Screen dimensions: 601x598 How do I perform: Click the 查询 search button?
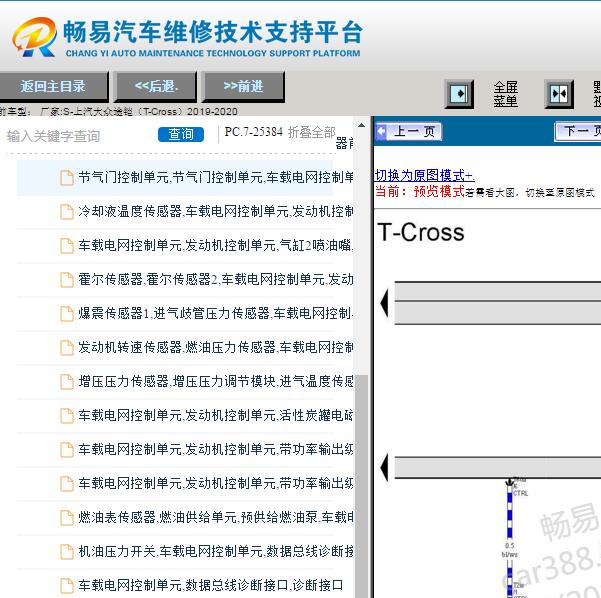[181, 134]
